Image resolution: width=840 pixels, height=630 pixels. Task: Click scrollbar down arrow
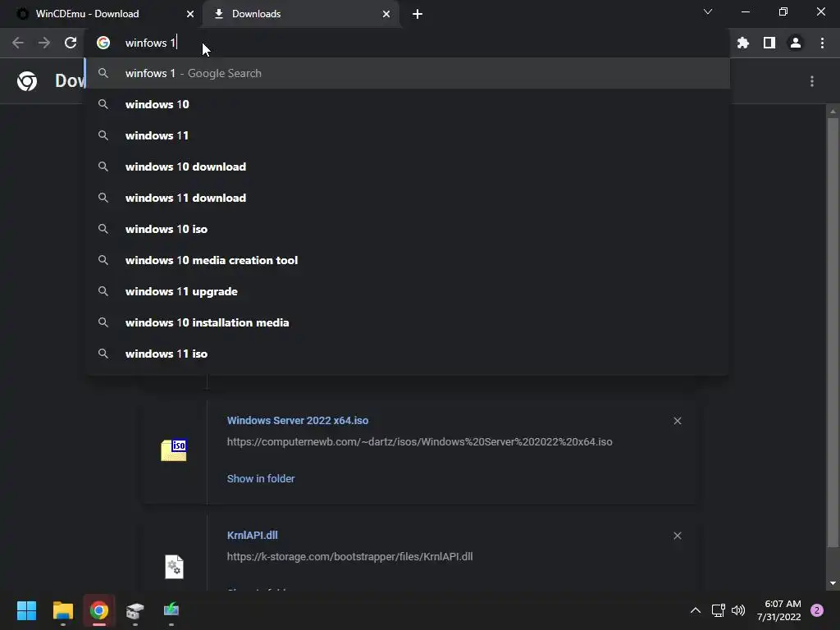click(x=833, y=583)
